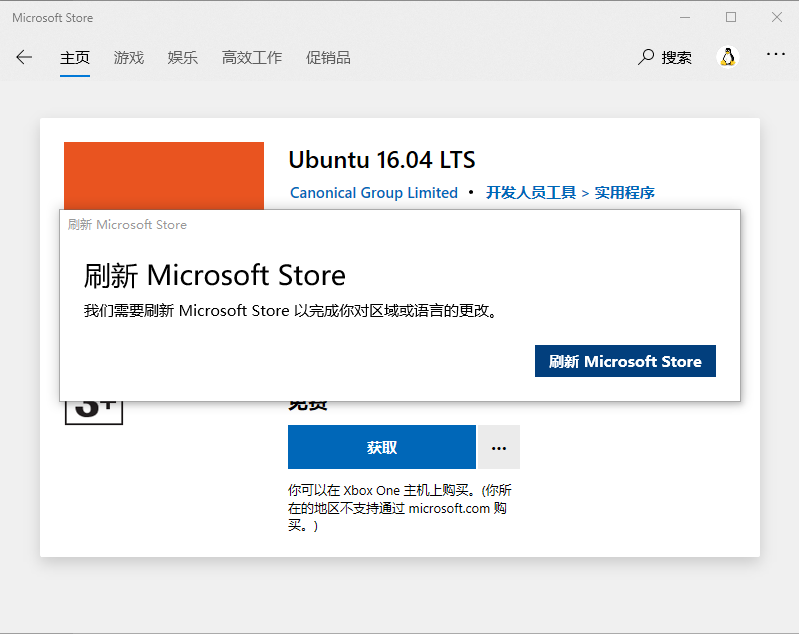Open the Canonical Group Limited publisher link
This screenshot has width=799, height=634.
374,193
